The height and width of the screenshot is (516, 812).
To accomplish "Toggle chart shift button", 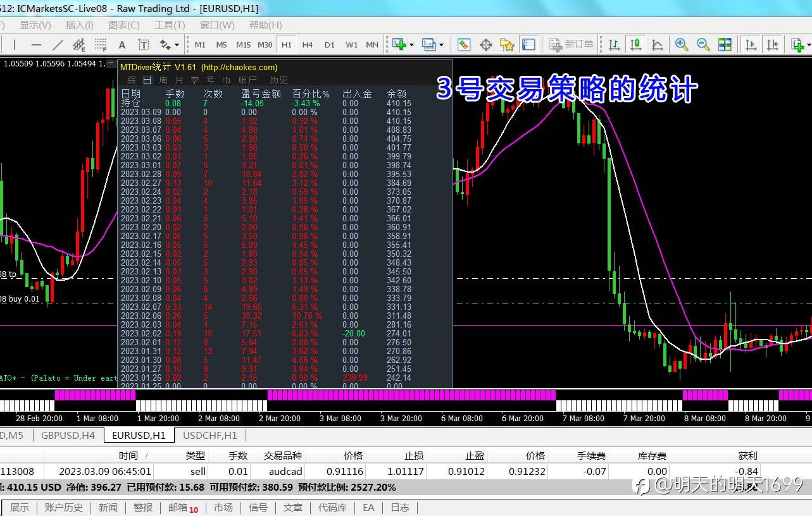I will pos(773,44).
